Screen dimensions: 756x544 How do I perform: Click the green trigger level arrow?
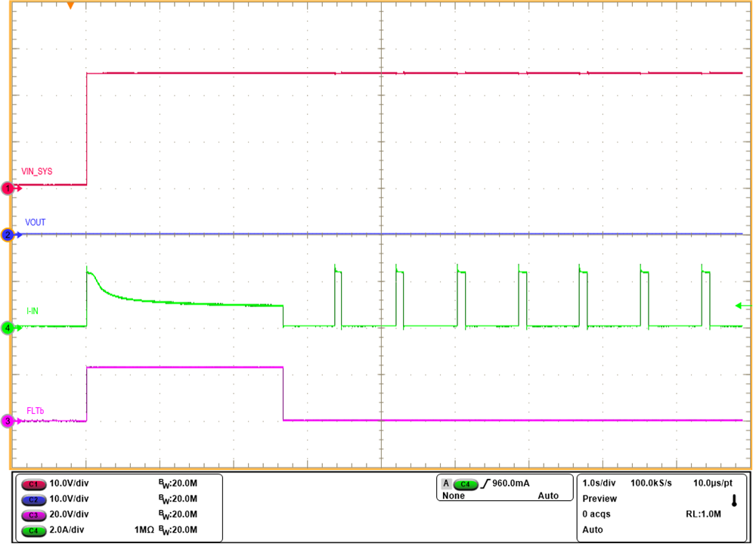pyautogui.click(x=743, y=306)
